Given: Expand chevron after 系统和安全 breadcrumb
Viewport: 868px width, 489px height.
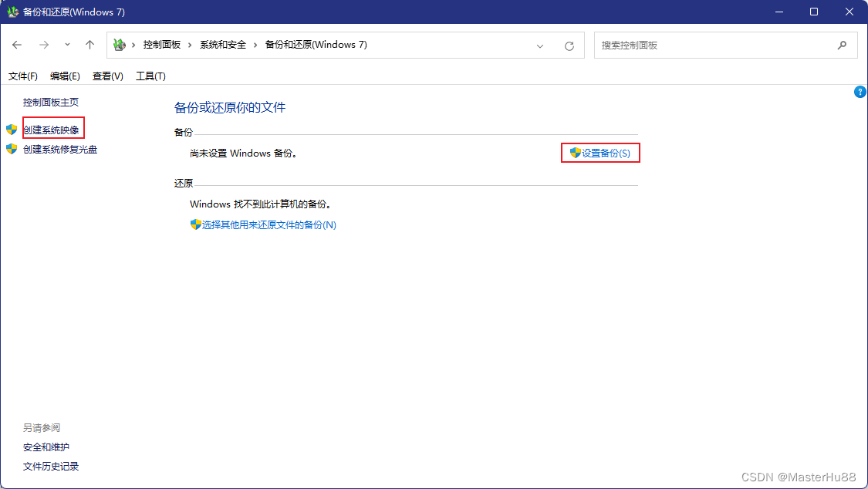Looking at the screenshot, I should 255,45.
